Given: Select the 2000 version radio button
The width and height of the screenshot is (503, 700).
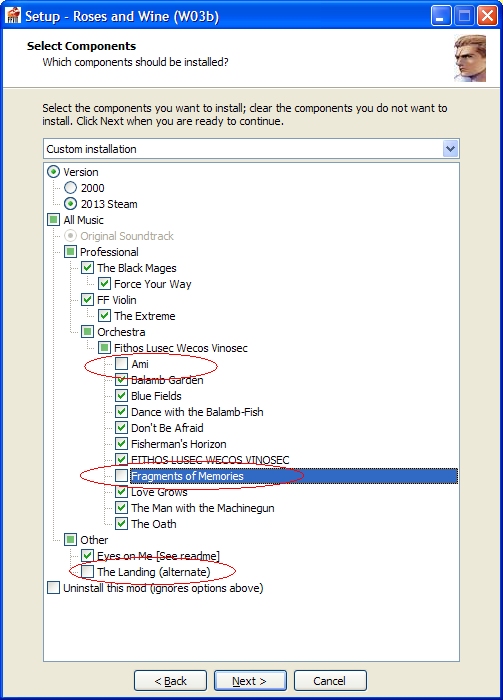Looking at the screenshot, I should (71, 188).
